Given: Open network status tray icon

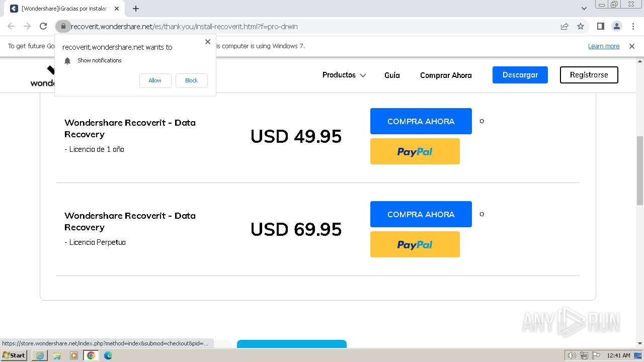Looking at the screenshot, I should point(584,355).
